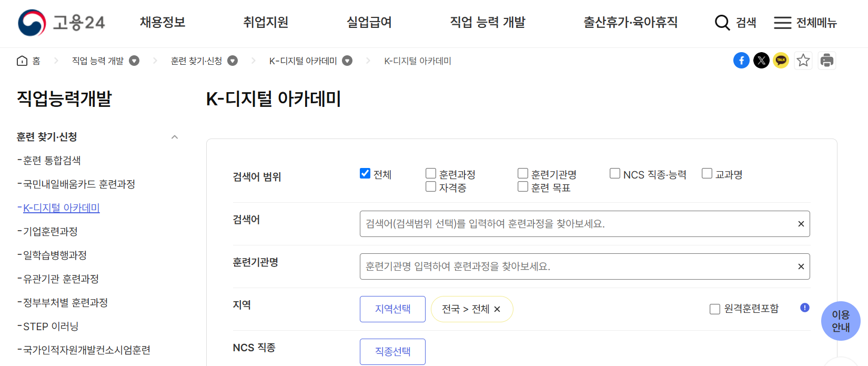
Task: Click the 훈련기관명 input field
Action: point(585,266)
